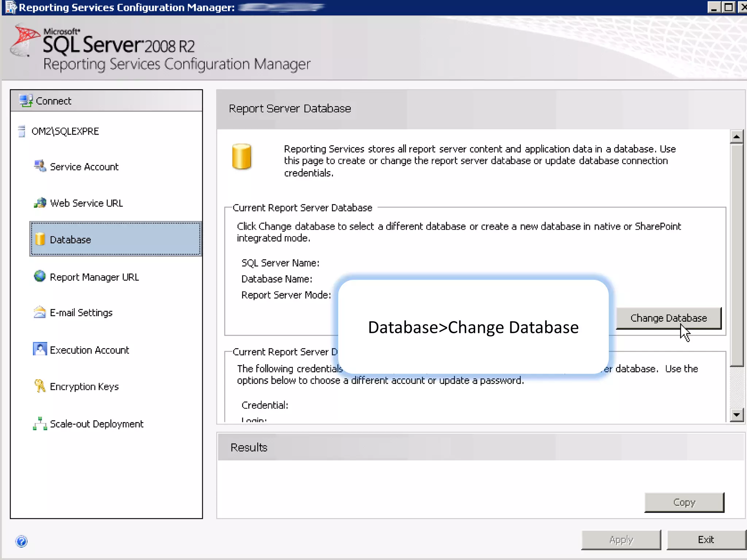Click the Database cylinder icon in sidebar

(40, 239)
